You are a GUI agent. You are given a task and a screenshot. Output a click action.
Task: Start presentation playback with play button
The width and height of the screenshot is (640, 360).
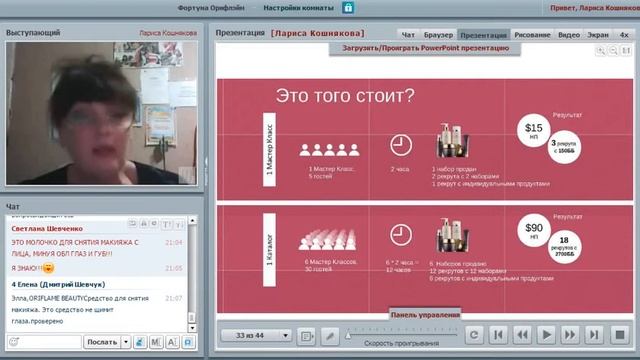point(546,335)
